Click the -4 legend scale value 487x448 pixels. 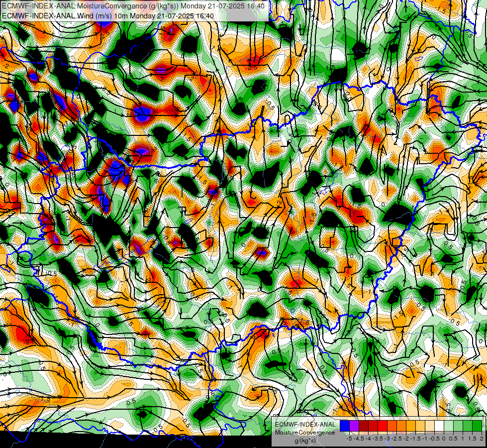(x=368, y=439)
